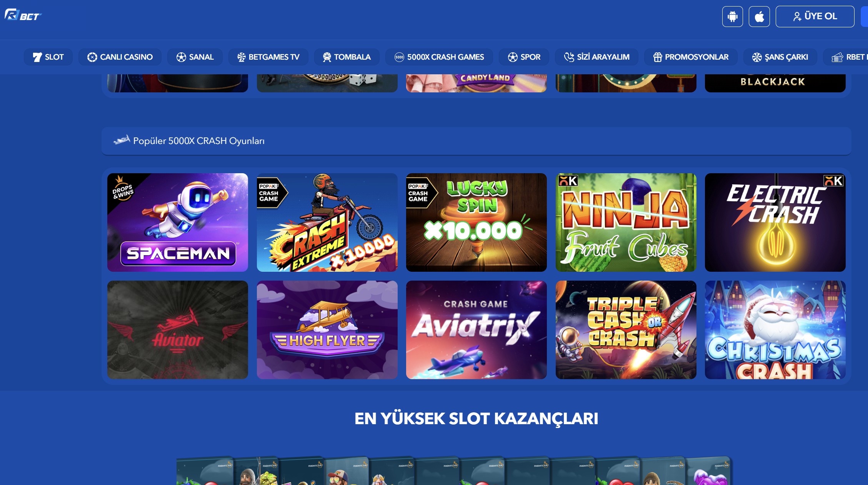This screenshot has height=485, width=868.
Task: Open the SPOR sports betting page
Action: pyautogui.click(x=524, y=57)
